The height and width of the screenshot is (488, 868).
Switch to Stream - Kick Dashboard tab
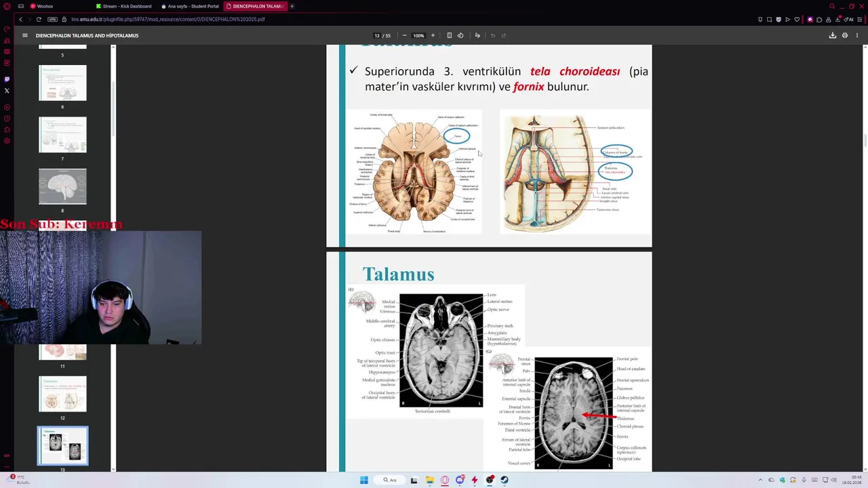point(124,6)
